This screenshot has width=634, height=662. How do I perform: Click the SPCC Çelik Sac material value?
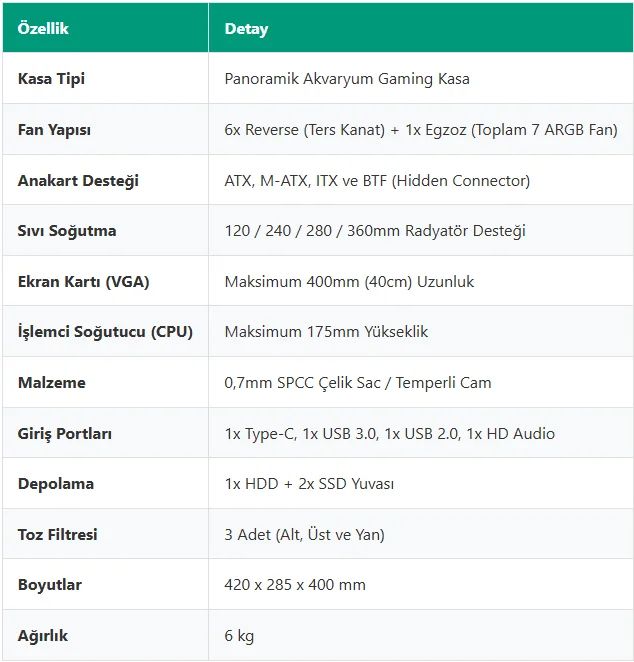click(358, 383)
